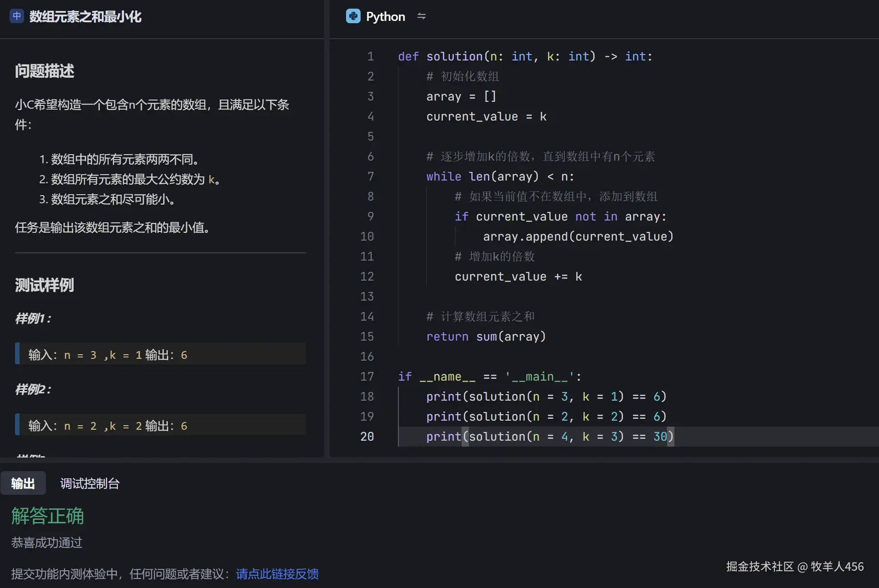
Task: Place cursor on the return sum(array) line
Action: click(486, 337)
